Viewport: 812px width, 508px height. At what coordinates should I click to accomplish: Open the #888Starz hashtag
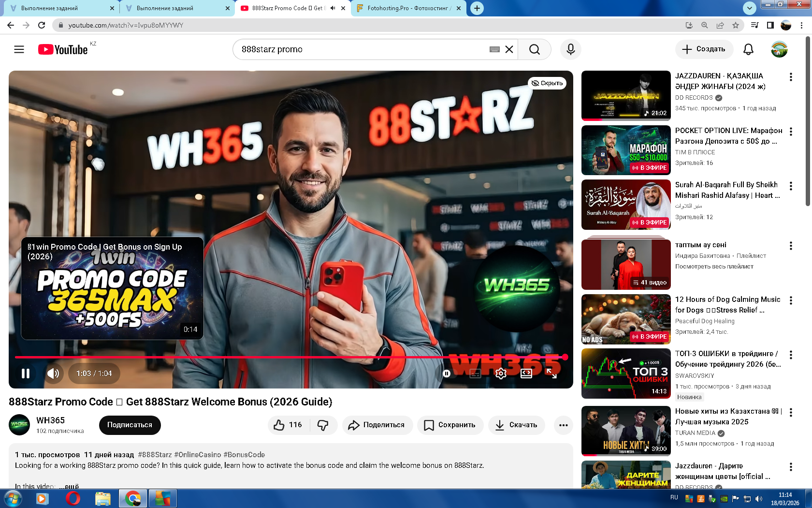point(155,455)
